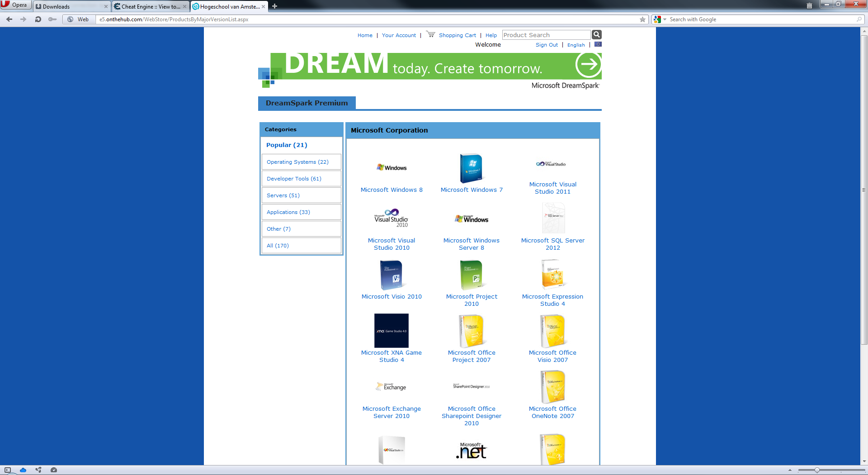868x475 pixels.
Task: Click inside the Product Search input field
Action: [x=546, y=34]
